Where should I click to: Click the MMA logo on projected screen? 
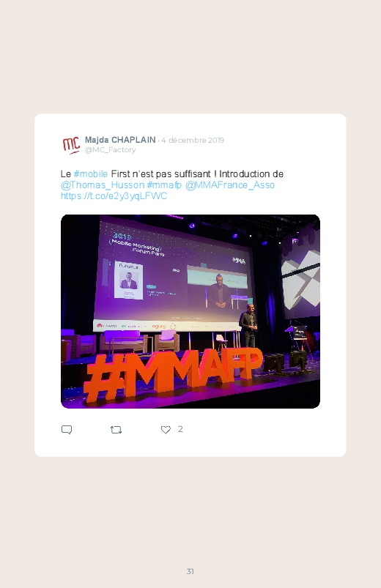pos(239,260)
